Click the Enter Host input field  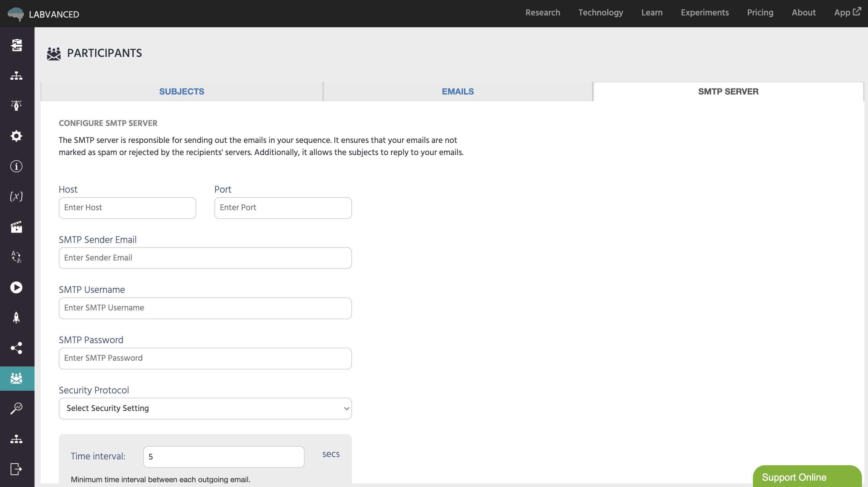coord(127,207)
